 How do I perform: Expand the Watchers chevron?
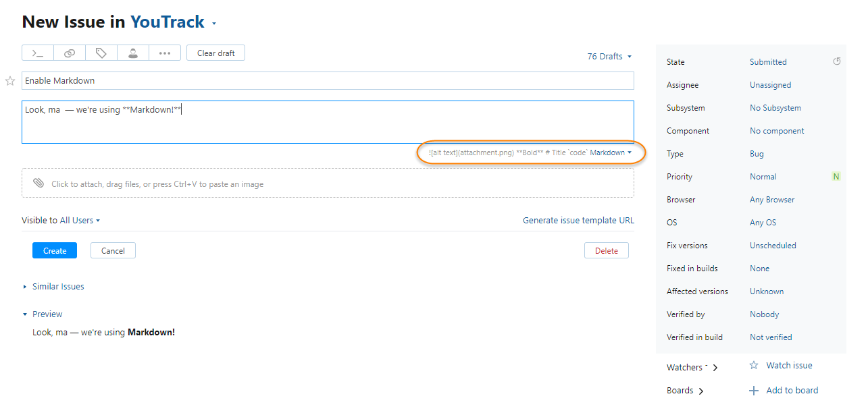715,368
